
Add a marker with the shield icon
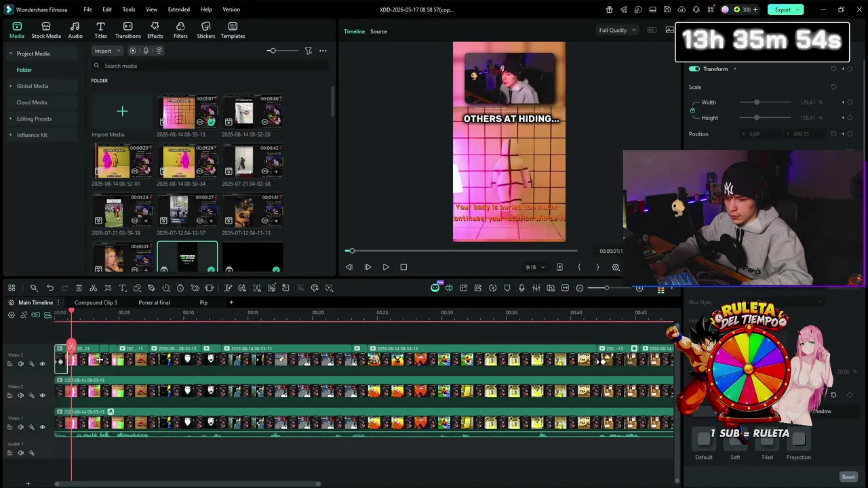tap(507, 288)
